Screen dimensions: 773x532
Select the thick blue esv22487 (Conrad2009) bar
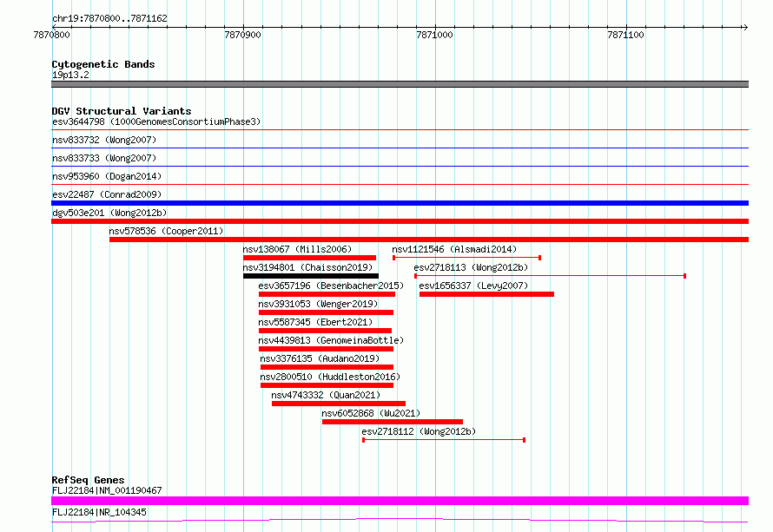coord(400,203)
